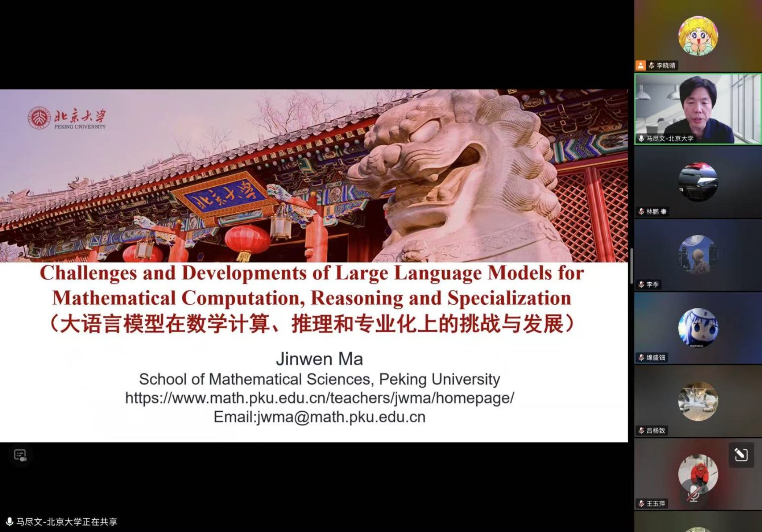762x532 pixels.
Task: Click the name label 绵盛钿
Action: point(656,358)
